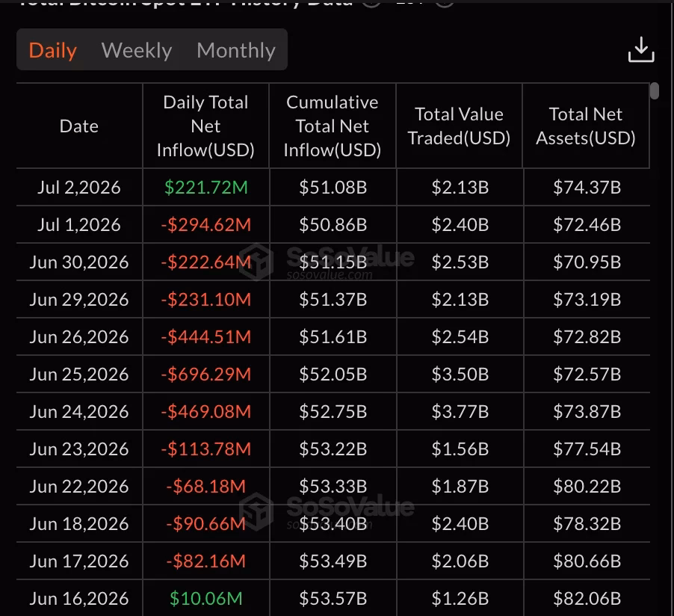Select the $72.57B net assets value
This screenshot has width=674, height=616.
pos(587,375)
